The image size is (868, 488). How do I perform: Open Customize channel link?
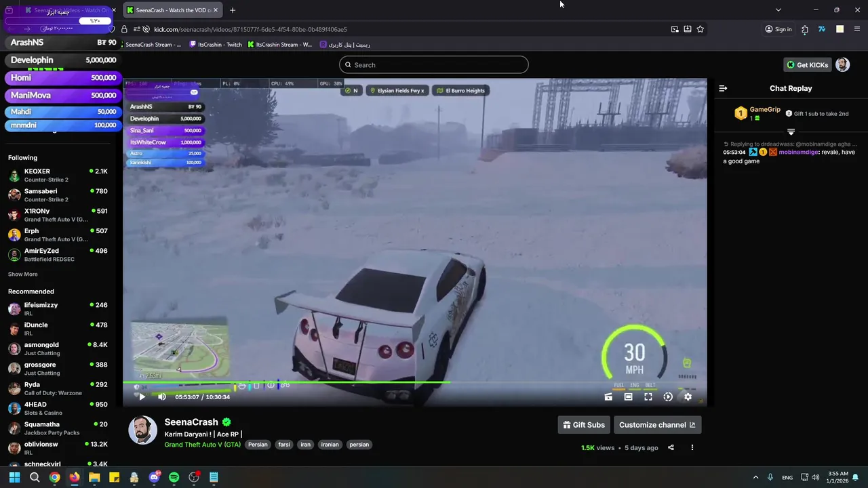pos(657,425)
